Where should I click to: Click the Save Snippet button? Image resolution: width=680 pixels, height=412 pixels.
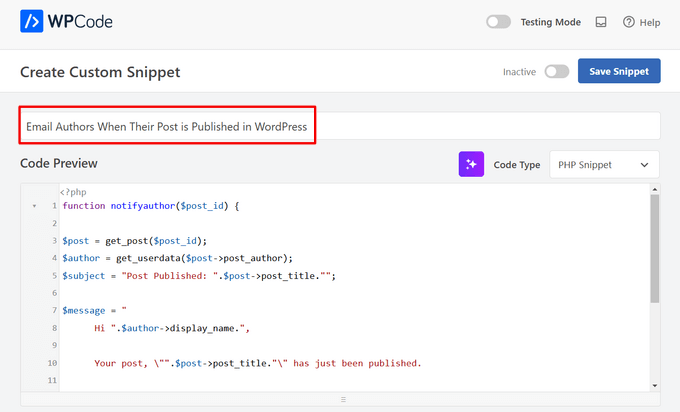pyautogui.click(x=619, y=71)
